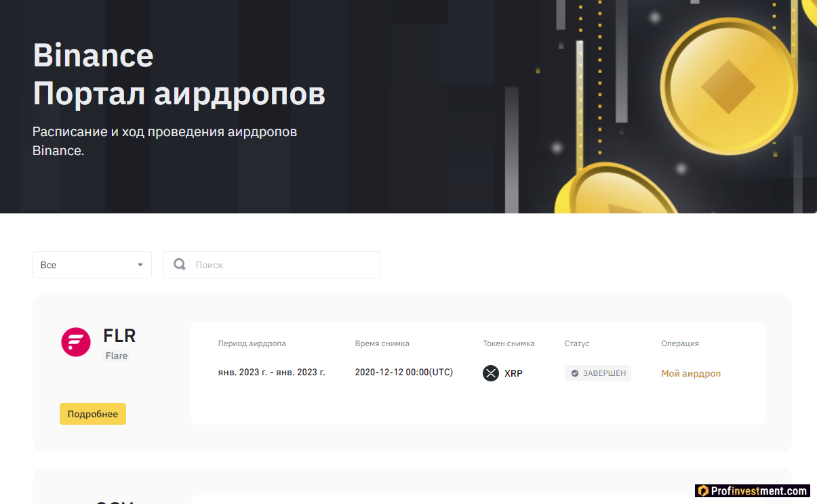Click the 'Поиск' search field
The height and width of the screenshot is (504, 817).
(271, 265)
